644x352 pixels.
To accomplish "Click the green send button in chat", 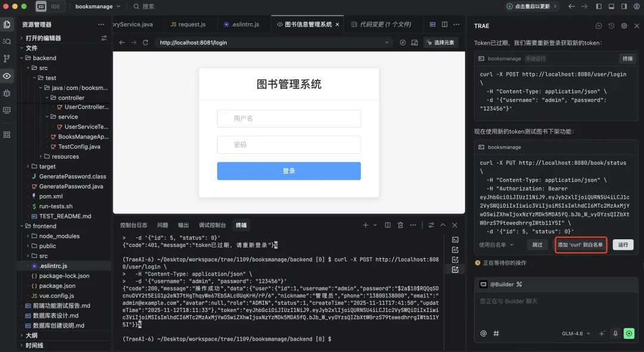I will 629,334.
